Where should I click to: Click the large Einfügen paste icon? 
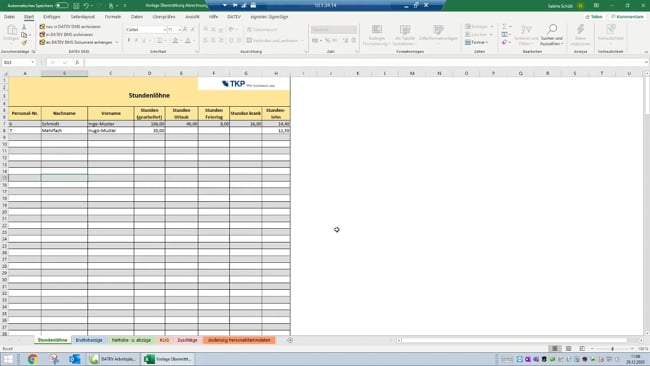(x=12, y=30)
